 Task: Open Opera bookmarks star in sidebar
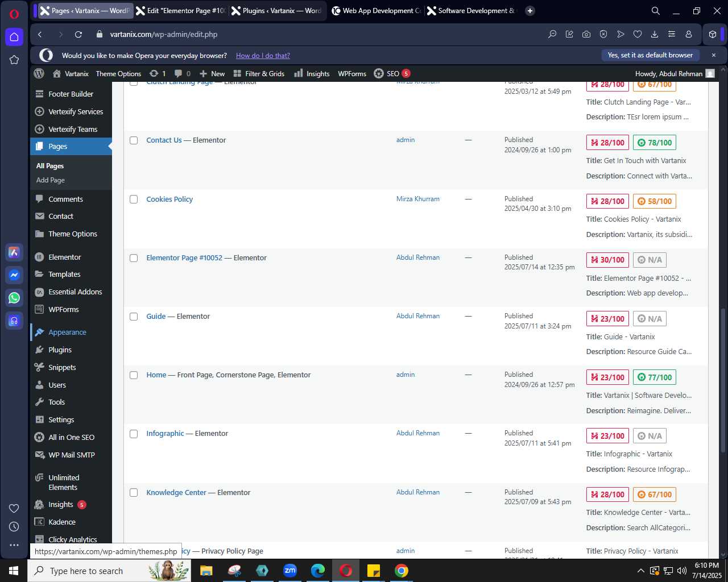[x=14, y=60]
